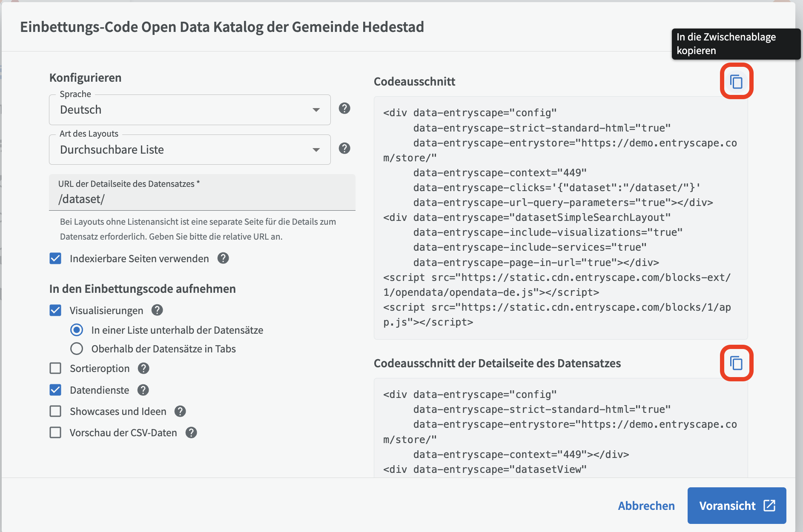The image size is (803, 532).
Task: Uncheck the Datendienste checkbox
Action: (55, 390)
